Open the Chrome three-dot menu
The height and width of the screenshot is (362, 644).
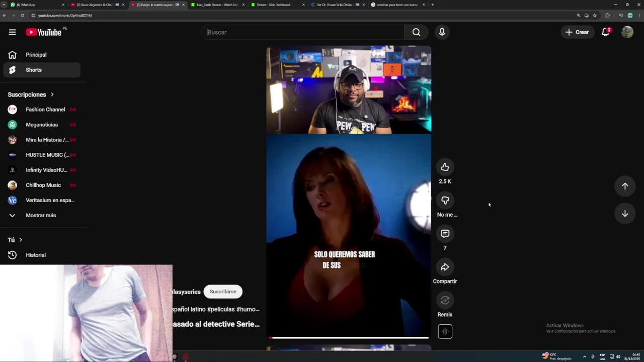pyautogui.click(x=638, y=16)
